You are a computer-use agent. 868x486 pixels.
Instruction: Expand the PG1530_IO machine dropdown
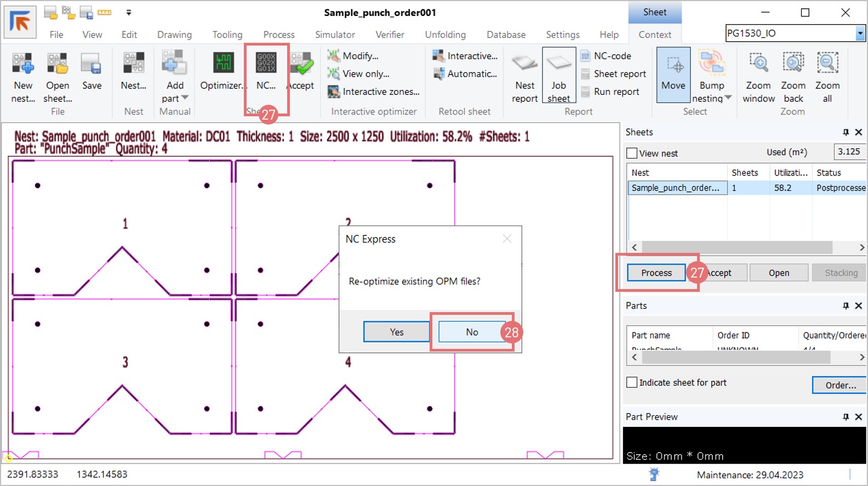860,33
